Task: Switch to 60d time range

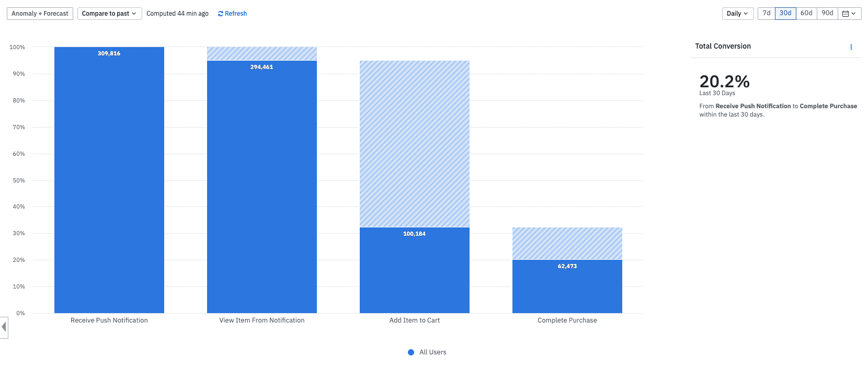Action: tap(806, 13)
